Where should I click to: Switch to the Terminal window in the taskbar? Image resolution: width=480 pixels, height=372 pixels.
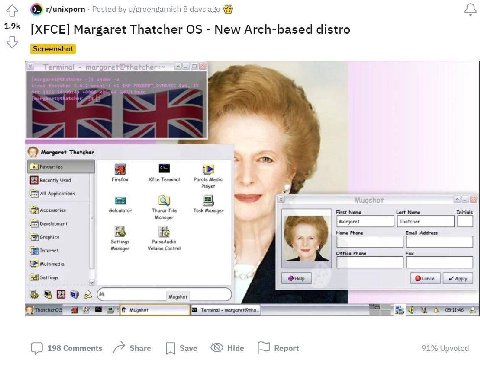(225, 310)
